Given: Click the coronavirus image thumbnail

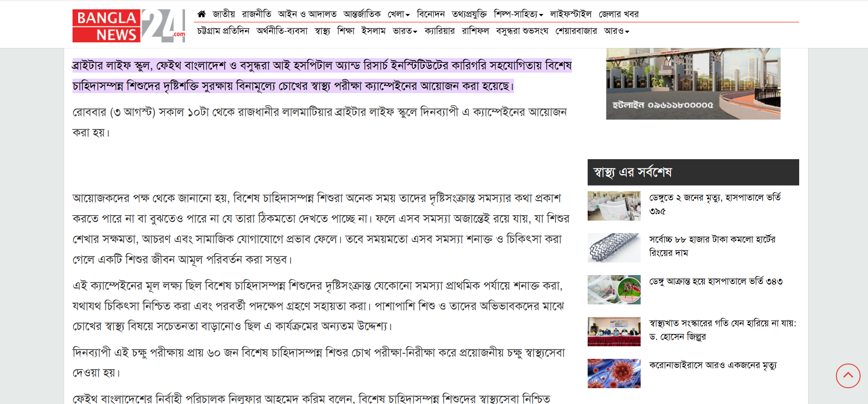Looking at the screenshot, I should [x=614, y=373].
